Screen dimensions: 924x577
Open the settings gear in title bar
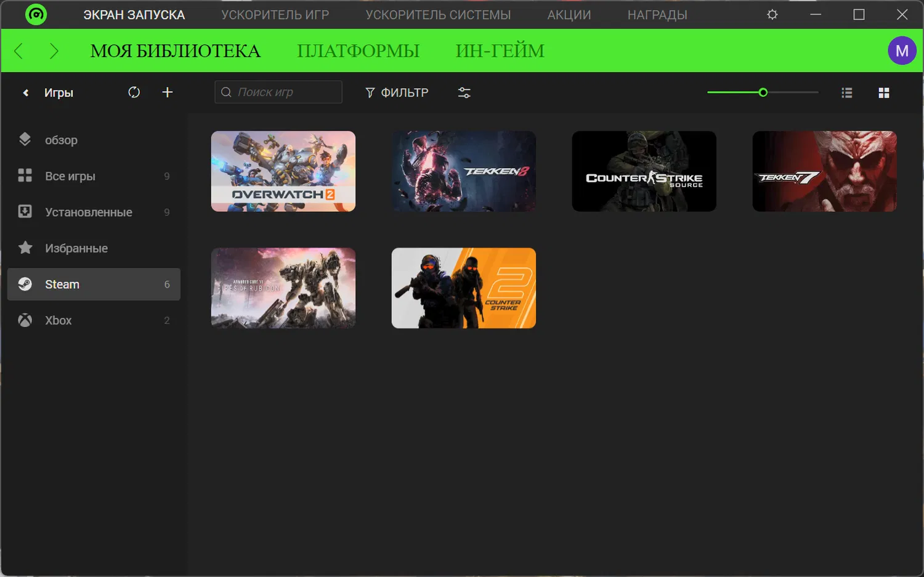(x=772, y=14)
